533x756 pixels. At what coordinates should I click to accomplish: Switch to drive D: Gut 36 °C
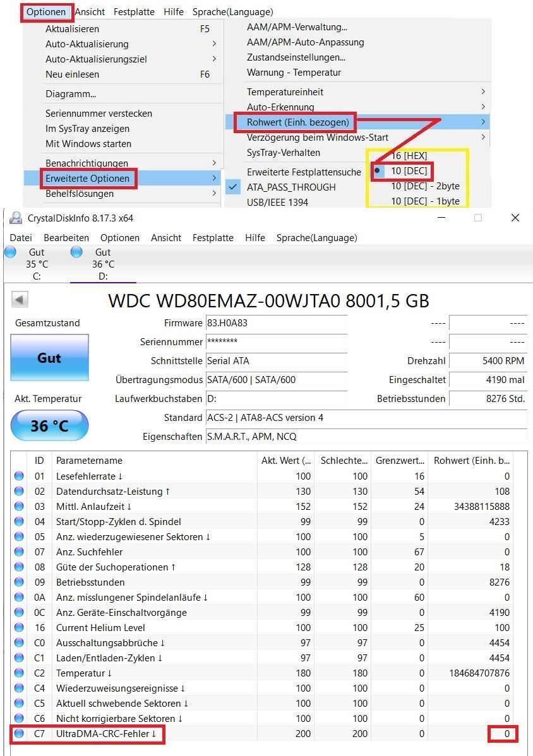tap(103, 264)
